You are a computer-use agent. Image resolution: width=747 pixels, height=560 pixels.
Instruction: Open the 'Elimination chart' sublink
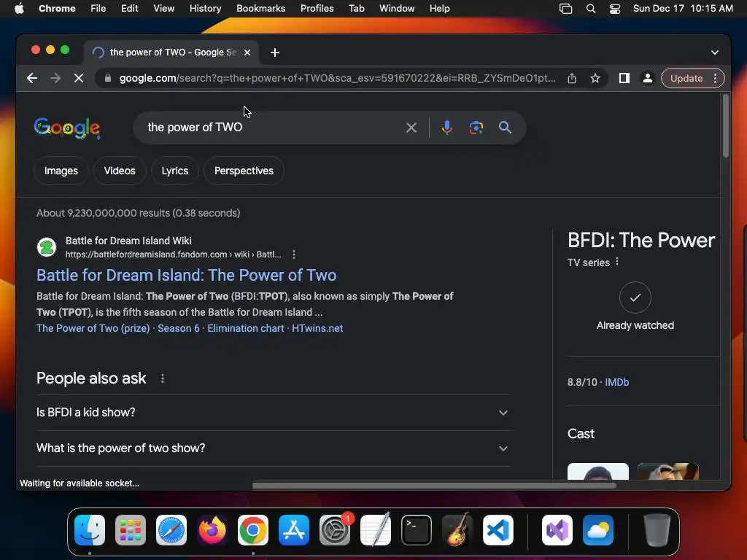click(246, 328)
